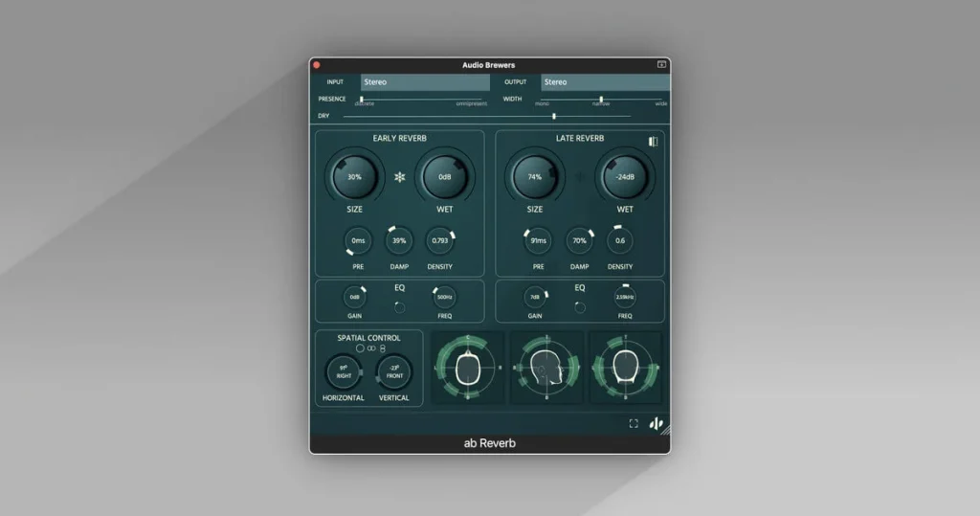Viewport: 980px width, 516px height.
Task: Click the Early EQ Freq knob showing 500Hz
Action: pyautogui.click(x=444, y=297)
